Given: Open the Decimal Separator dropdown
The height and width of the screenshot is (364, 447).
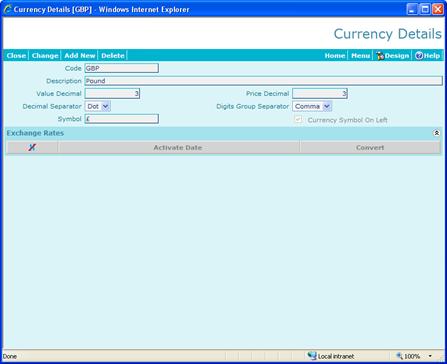Looking at the screenshot, I should 98,106.
